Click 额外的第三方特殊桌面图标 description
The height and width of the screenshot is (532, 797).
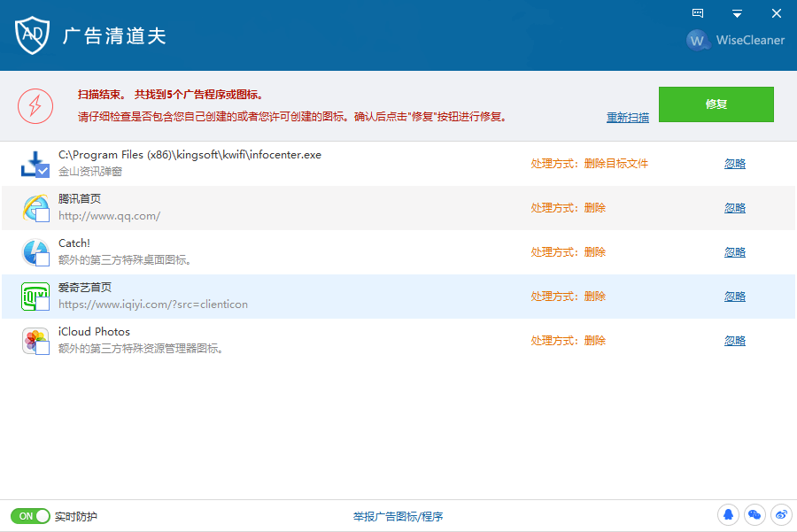(125, 260)
